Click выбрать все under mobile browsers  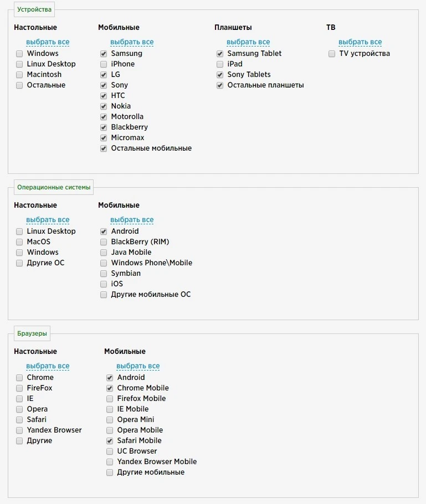(138, 366)
